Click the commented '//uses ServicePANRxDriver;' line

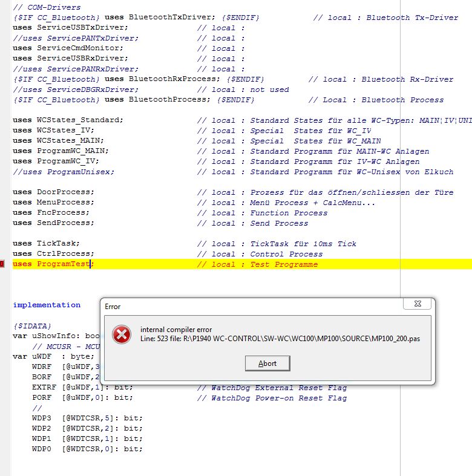[75, 69]
